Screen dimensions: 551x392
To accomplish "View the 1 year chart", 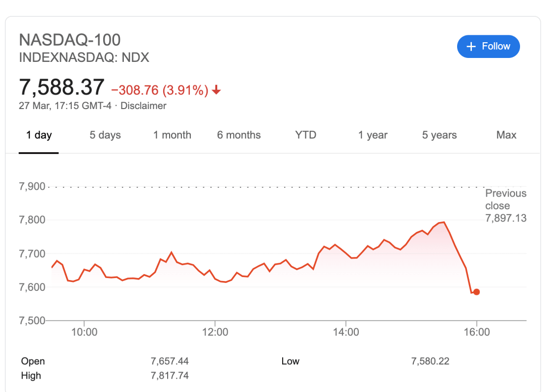I will [373, 135].
